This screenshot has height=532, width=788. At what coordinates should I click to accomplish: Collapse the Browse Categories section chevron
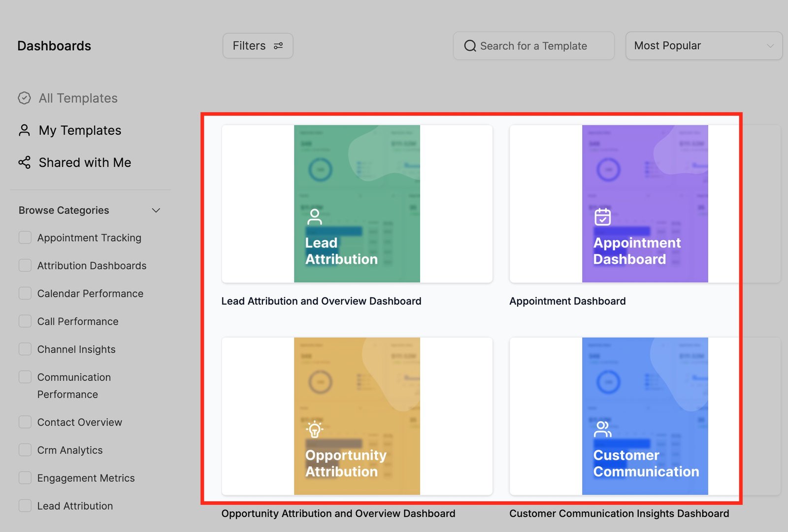tap(156, 211)
